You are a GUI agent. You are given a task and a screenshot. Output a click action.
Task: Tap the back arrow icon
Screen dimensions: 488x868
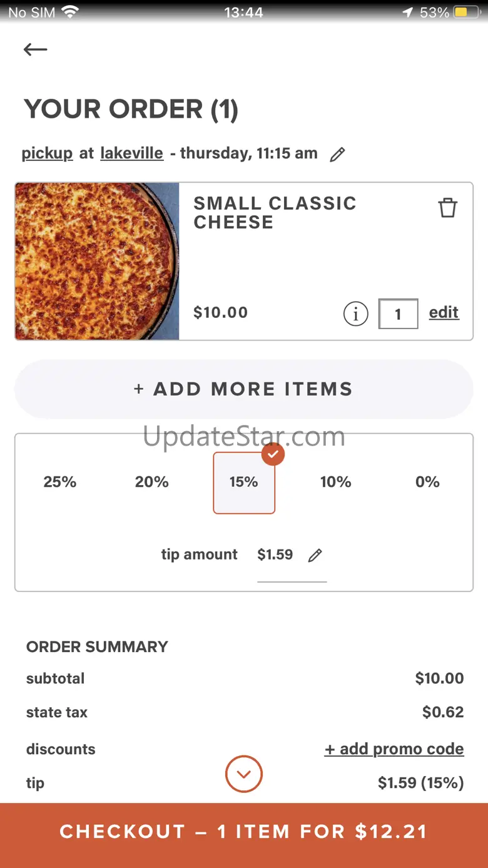tap(36, 49)
